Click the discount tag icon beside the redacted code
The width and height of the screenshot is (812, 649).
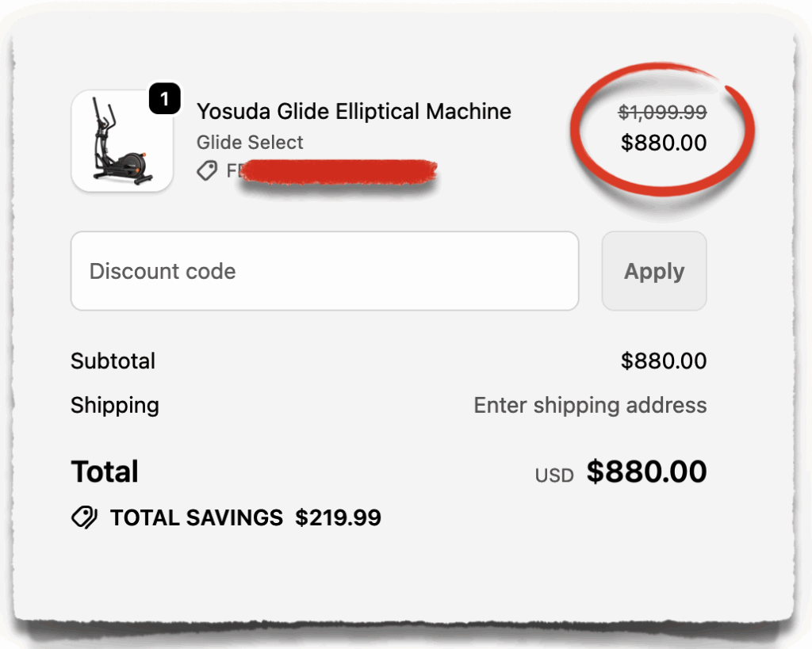208,170
